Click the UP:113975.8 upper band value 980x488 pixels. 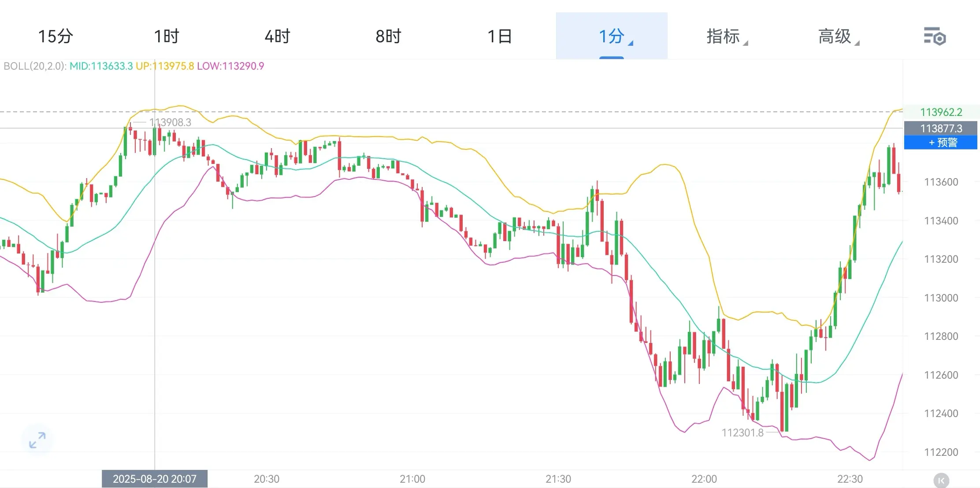165,66
